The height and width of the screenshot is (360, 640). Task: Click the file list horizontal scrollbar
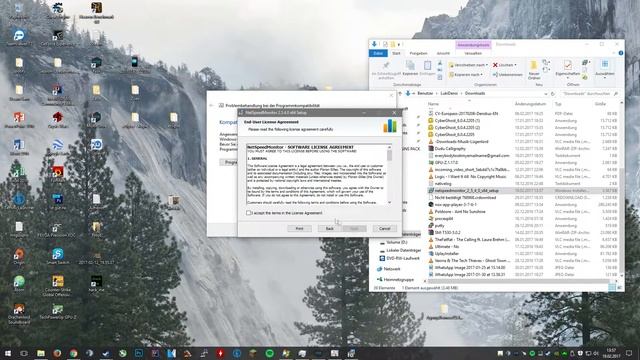[518, 281]
